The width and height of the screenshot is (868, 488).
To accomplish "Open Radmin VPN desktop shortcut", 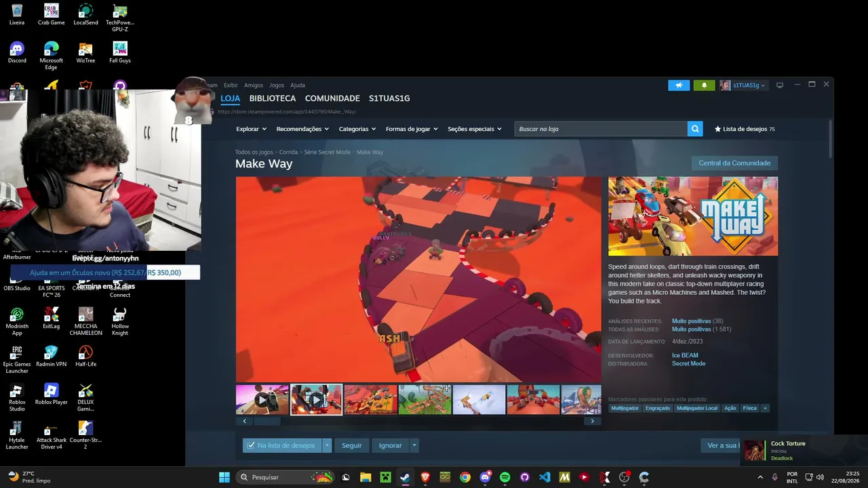I will [52, 356].
